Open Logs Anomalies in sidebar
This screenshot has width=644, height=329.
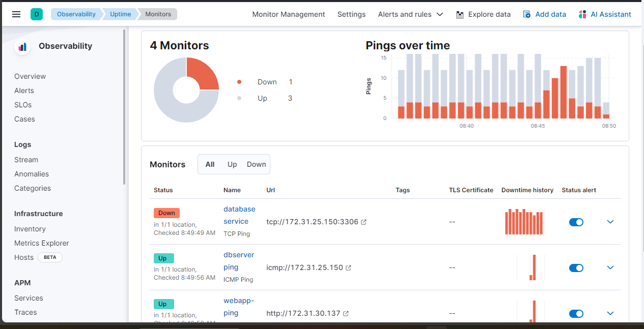[x=32, y=174]
